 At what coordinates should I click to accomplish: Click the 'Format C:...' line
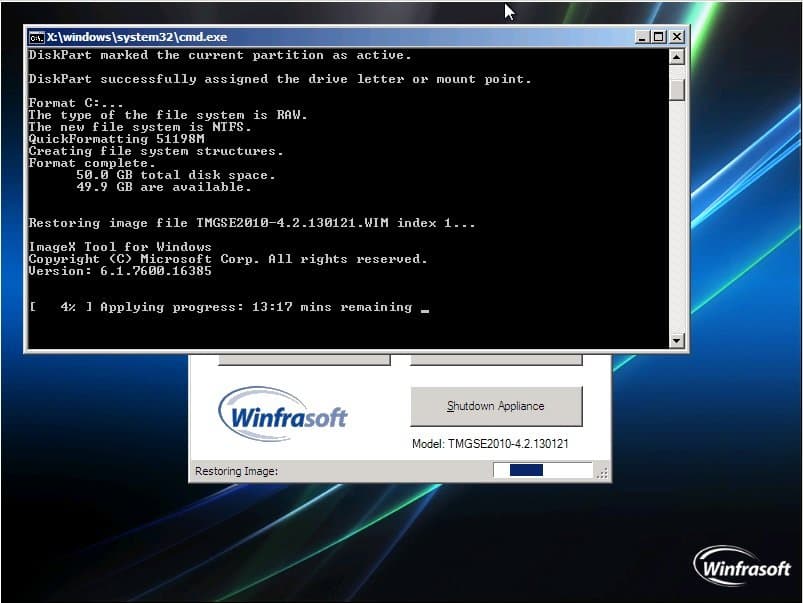[76, 103]
